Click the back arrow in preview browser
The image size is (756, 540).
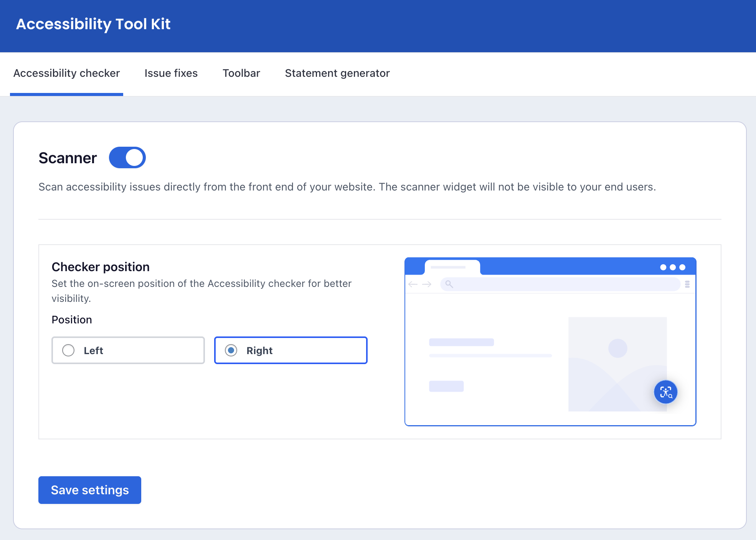[413, 284]
